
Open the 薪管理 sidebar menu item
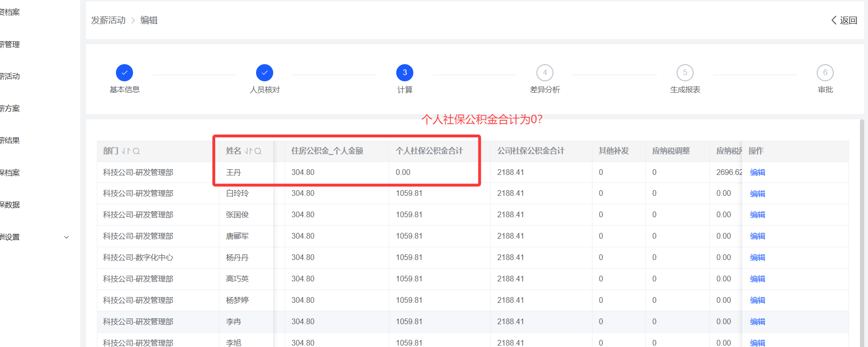(x=10, y=45)
